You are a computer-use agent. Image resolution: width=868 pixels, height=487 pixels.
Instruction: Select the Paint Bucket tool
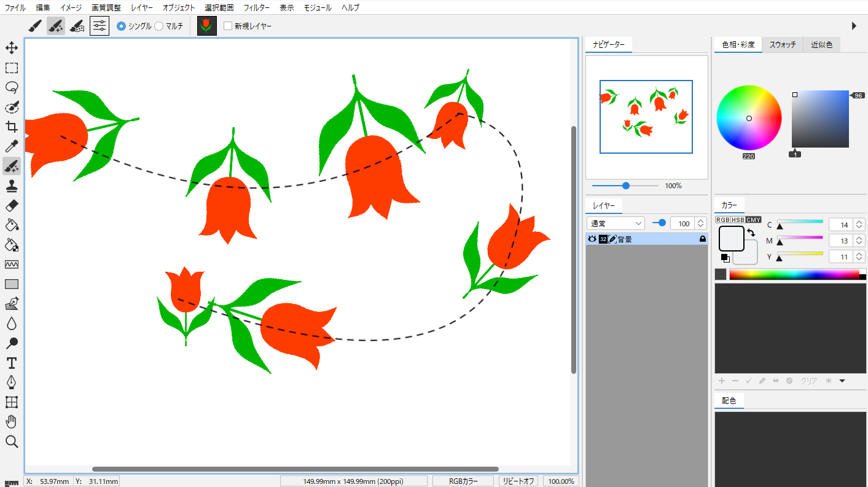[12, 225]
